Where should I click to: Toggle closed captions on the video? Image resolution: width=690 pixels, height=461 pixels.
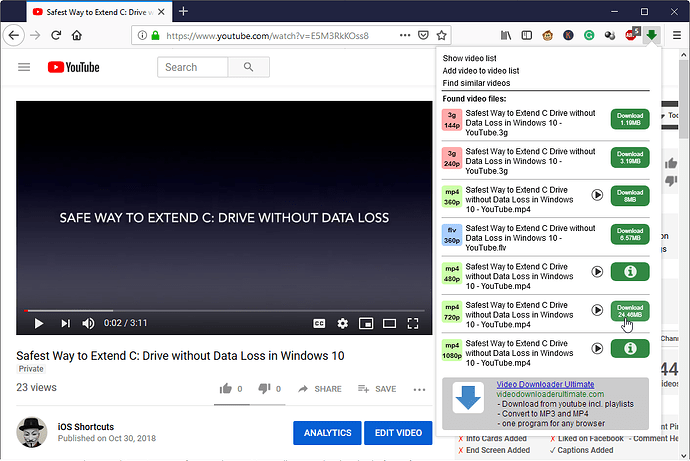319,323
